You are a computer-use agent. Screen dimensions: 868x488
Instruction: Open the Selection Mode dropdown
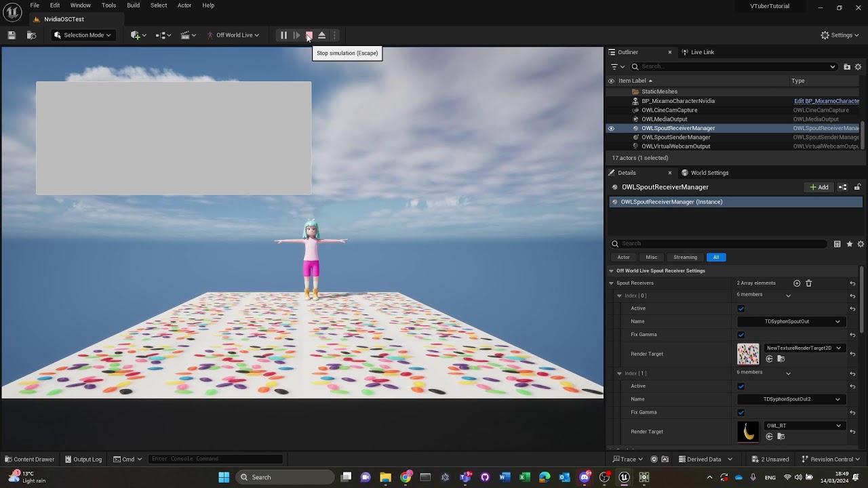coord(82,35)
